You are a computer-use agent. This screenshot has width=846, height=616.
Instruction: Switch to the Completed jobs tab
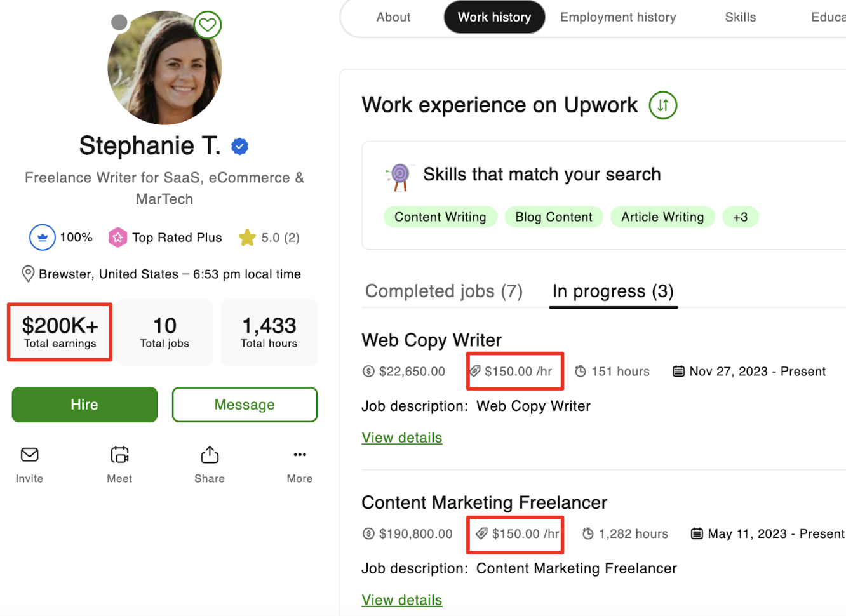443,291
